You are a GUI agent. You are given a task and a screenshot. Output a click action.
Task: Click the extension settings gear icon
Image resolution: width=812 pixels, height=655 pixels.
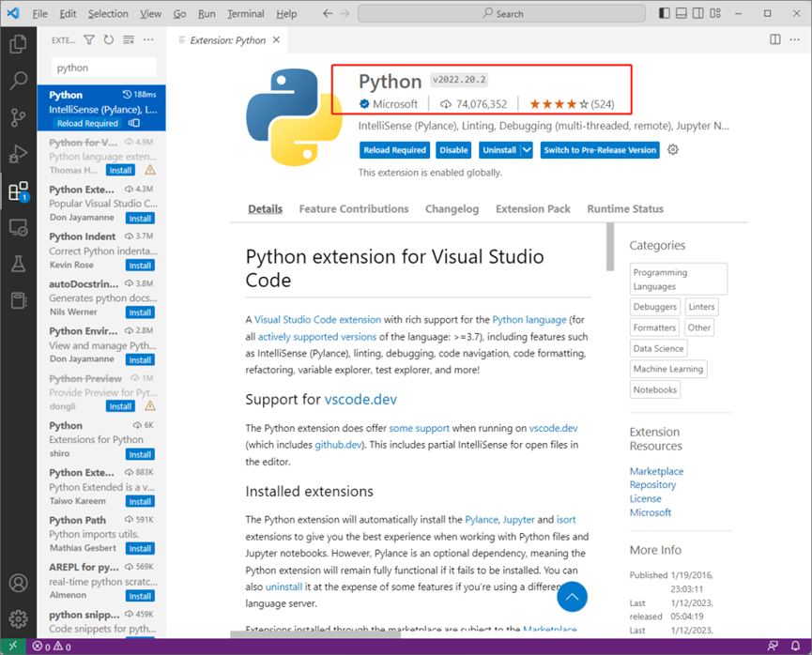click(673, 149)
